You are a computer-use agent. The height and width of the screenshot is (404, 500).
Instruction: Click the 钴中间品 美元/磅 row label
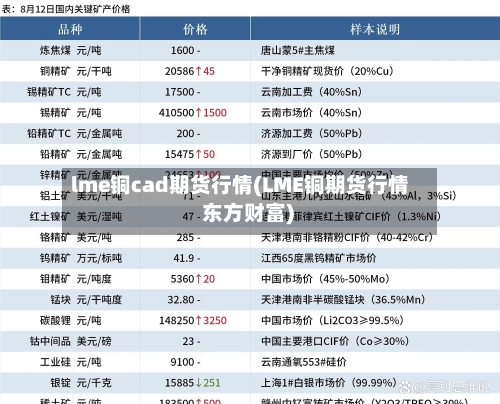pyautogui.click(x=70, y=341)
